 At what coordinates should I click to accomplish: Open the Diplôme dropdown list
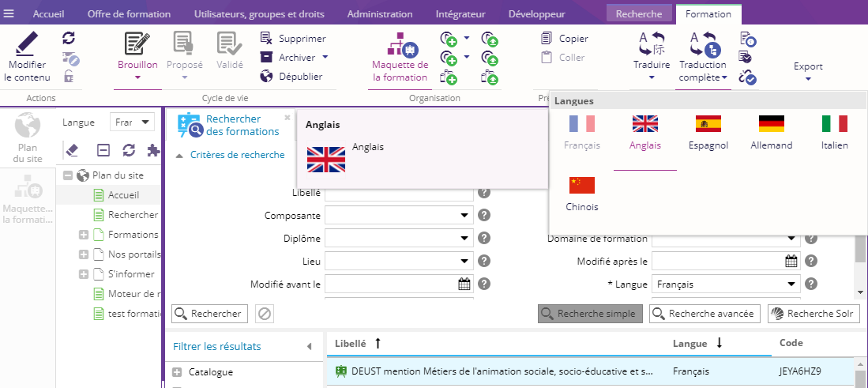(464, 239)
